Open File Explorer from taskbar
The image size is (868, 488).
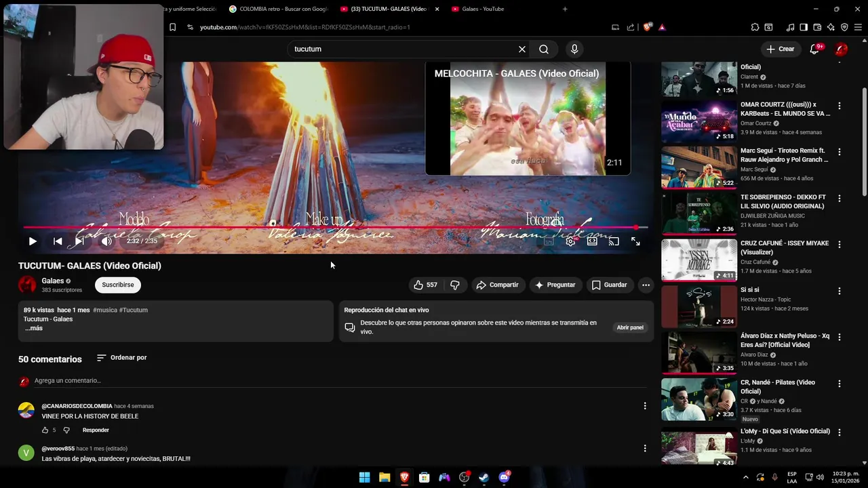[384, 477]
